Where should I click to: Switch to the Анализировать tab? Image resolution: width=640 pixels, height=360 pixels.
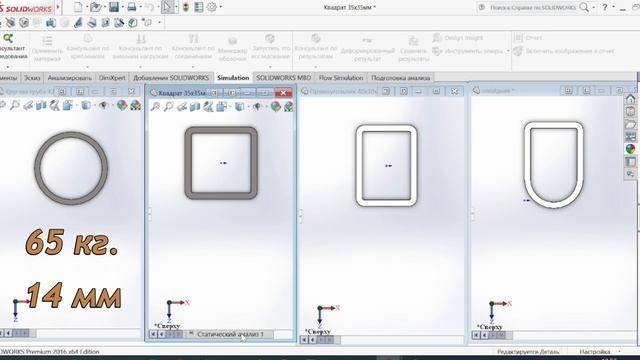69,78
